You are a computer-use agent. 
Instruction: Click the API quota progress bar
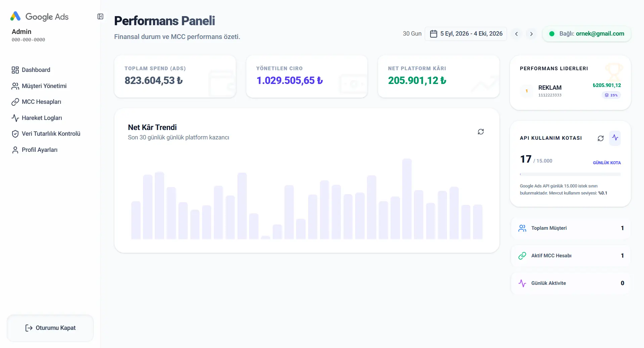click(570, 174)
